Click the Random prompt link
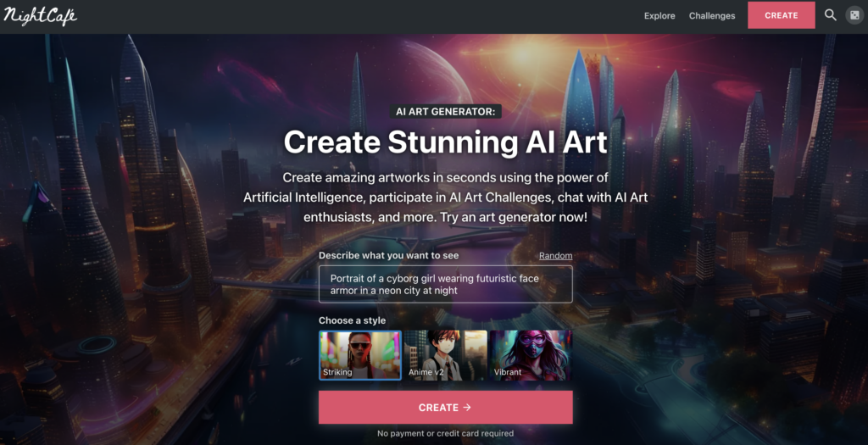This screenshot has width=868, height=445. (556, 256)
